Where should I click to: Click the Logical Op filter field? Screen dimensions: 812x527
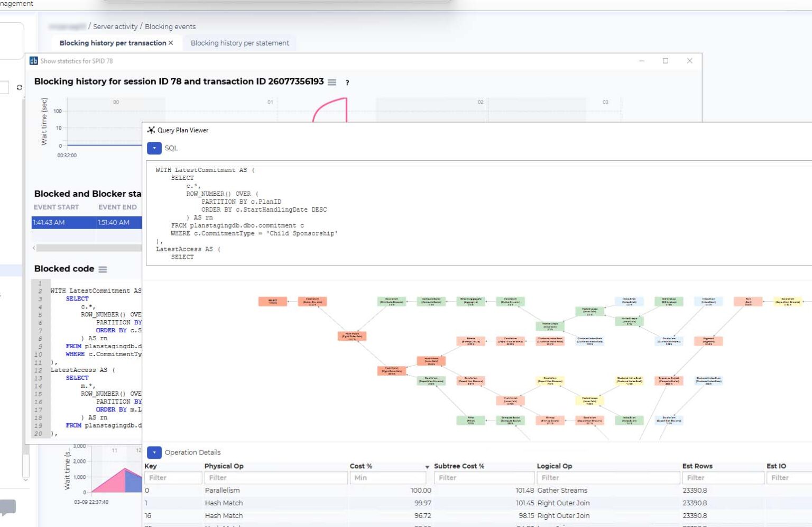coord(608,478)
